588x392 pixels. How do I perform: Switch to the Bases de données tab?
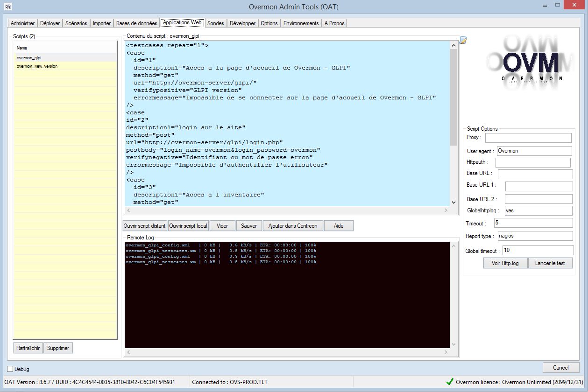pyautogui.click(x=137, y=23)
